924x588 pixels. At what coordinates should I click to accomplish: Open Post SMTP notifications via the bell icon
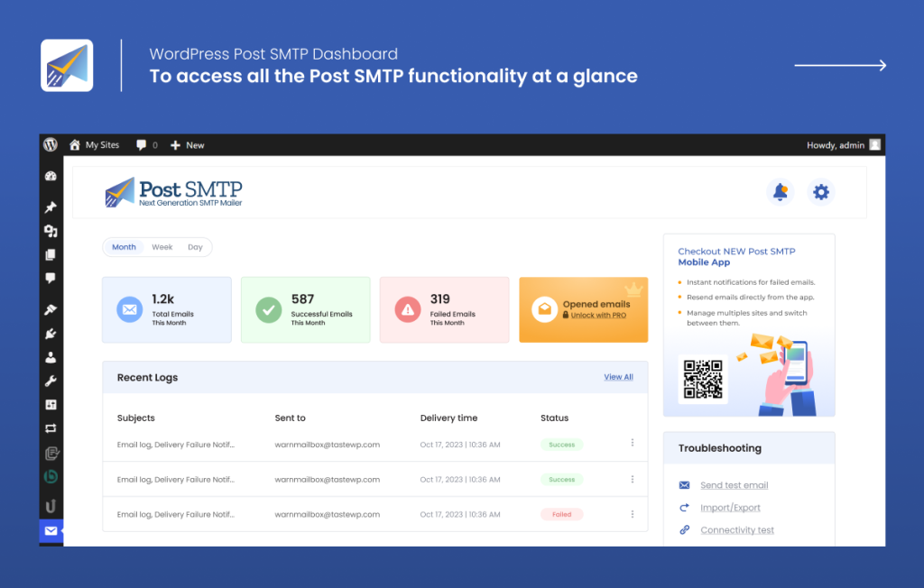point(781,191)
